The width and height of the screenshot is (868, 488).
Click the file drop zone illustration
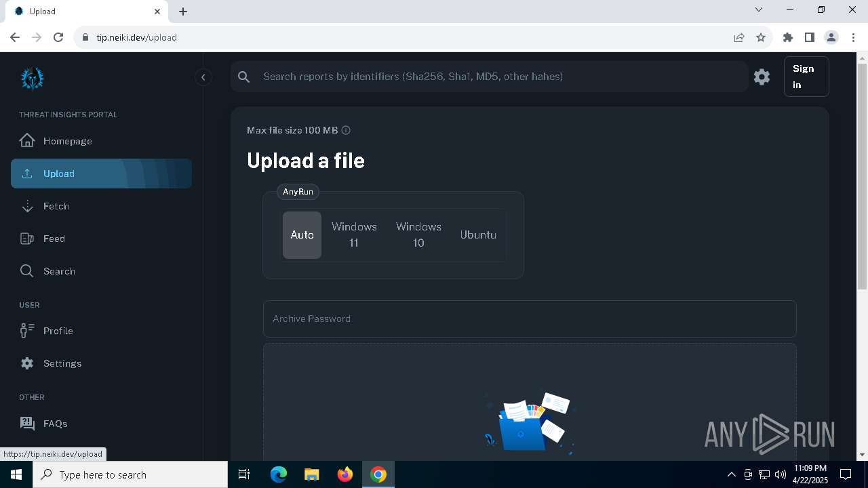530,423
